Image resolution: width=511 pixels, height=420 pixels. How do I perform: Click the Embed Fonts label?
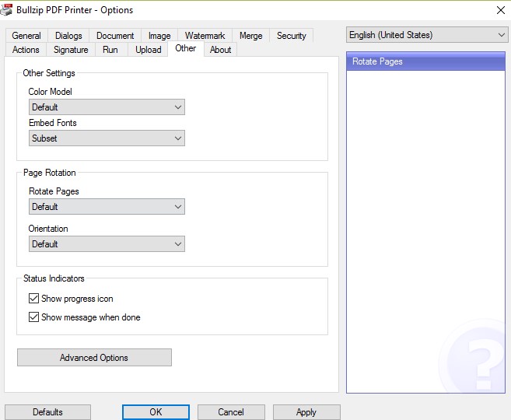(53, 123)
